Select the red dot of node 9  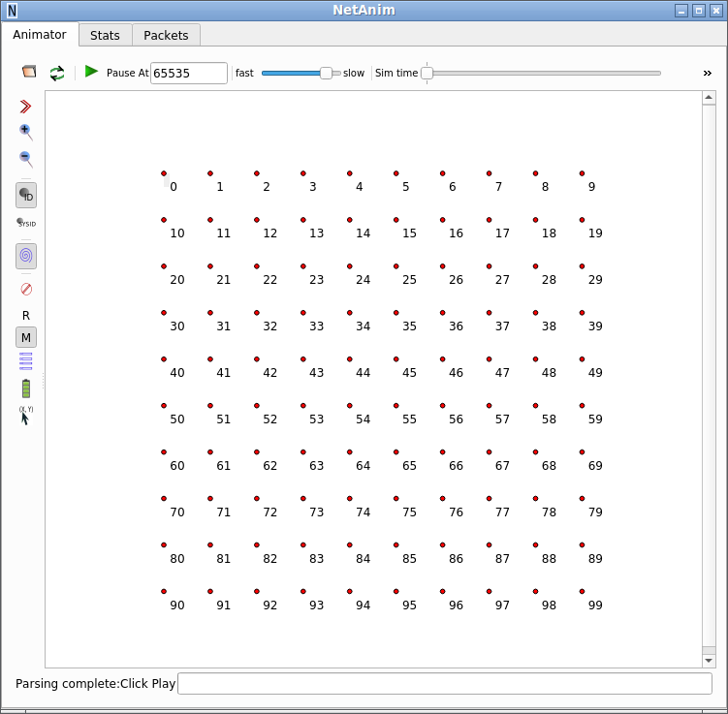pyautogui.click(x=582, y=173)
